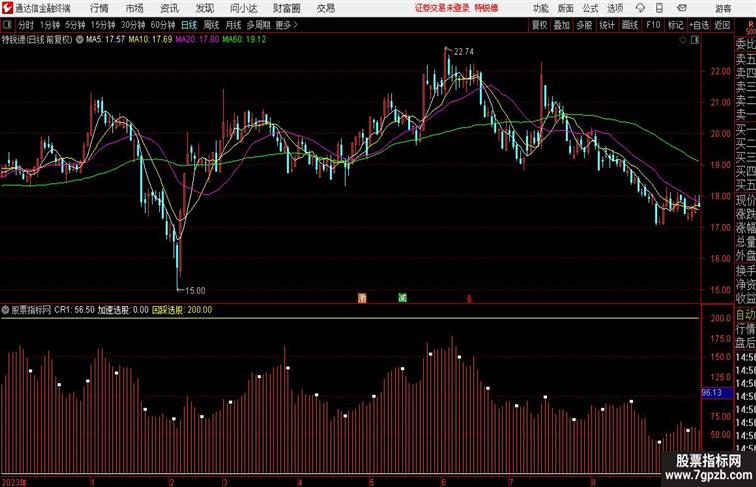Click the CR1: 56.50 indicator value
The image size is (756, 487).
coord(74,310)
